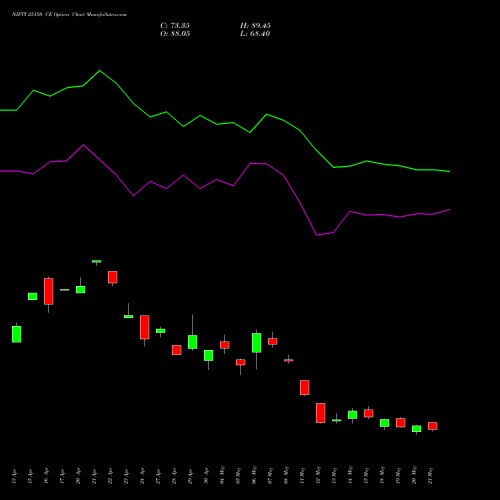Click the '06 May' date axis label
This screenshot has height=500, width=500.
point(254,476)
